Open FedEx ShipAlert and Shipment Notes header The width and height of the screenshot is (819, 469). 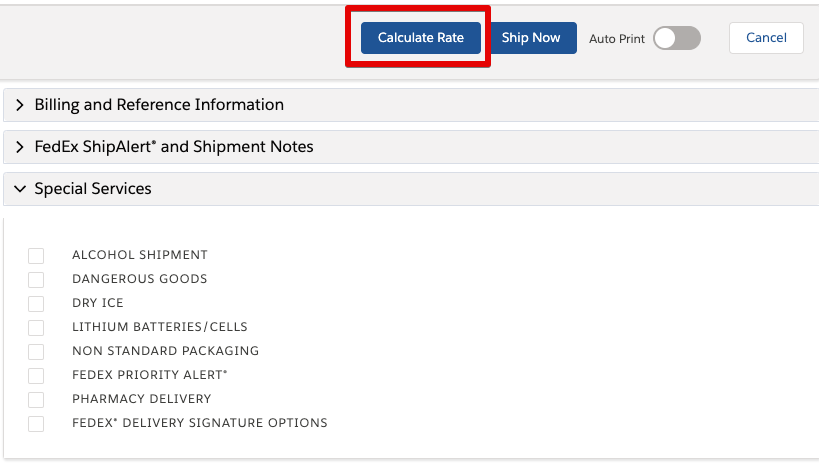tap(411, 147)
